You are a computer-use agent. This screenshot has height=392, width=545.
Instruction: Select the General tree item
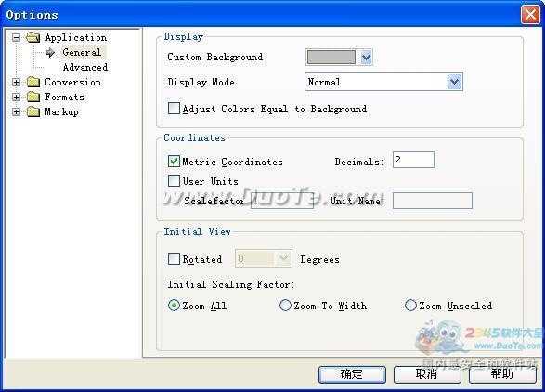click(x=82, y=52)
